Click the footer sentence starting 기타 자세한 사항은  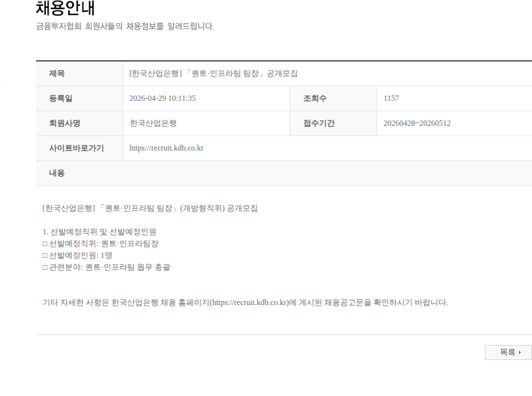[245, 302]
